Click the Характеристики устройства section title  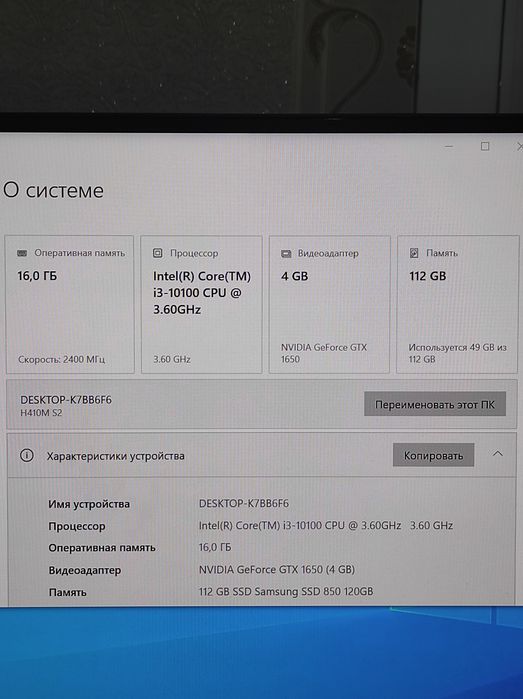point(115,456)
